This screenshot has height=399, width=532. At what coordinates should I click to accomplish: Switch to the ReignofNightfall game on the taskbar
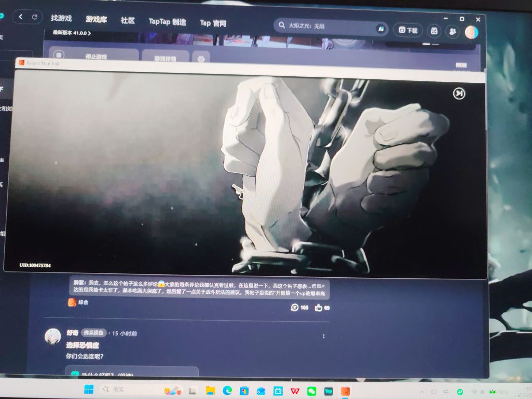(345, 391)
